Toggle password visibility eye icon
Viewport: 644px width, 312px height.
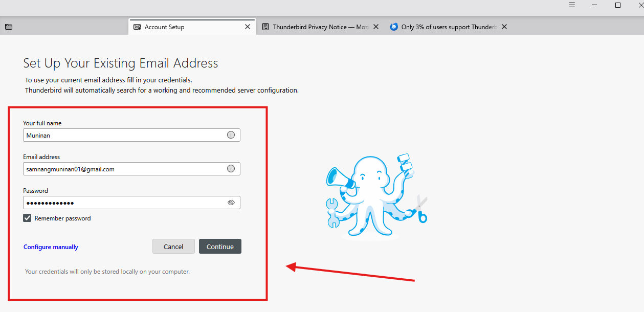[231, 203]
